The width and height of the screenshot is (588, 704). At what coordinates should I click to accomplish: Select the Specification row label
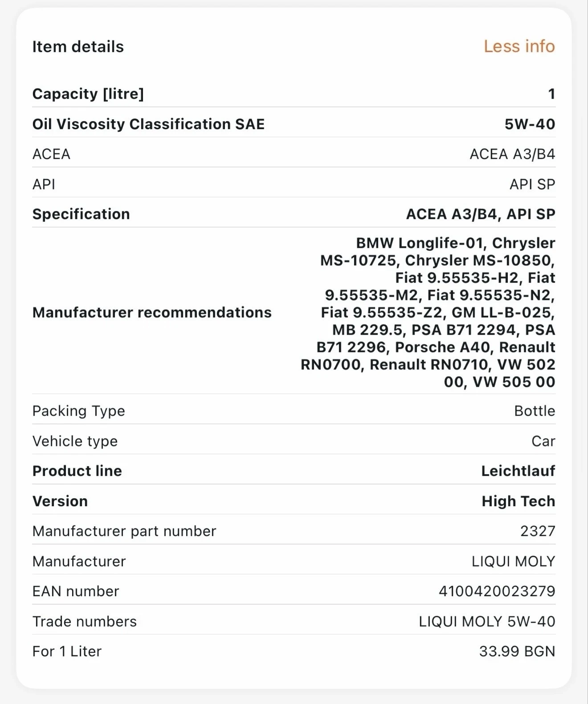81,214
